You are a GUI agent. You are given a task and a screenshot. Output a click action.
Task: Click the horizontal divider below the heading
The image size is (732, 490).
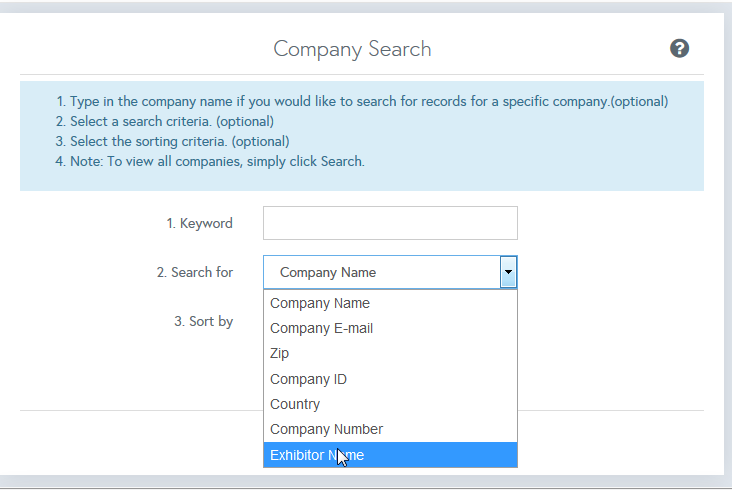362,75
